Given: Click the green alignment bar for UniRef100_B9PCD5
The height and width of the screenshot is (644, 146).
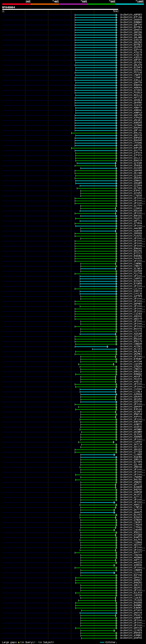Looking at the screenshot, I should (94, 148).
